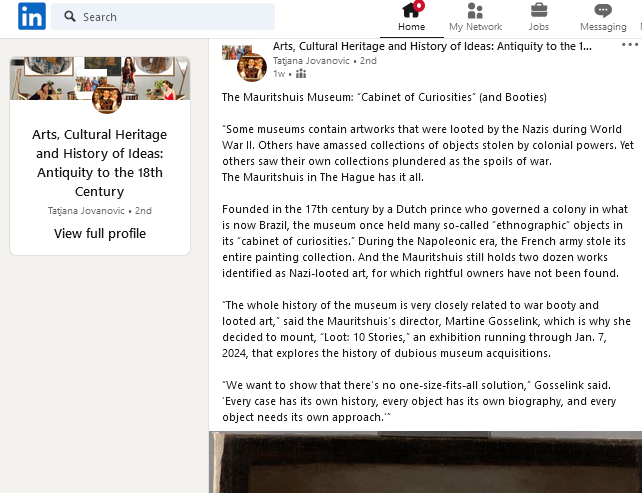This screenshot has height=493, width=642.
Task: Click the sidebar card round avatar
Action: click(x=106, y=99)
